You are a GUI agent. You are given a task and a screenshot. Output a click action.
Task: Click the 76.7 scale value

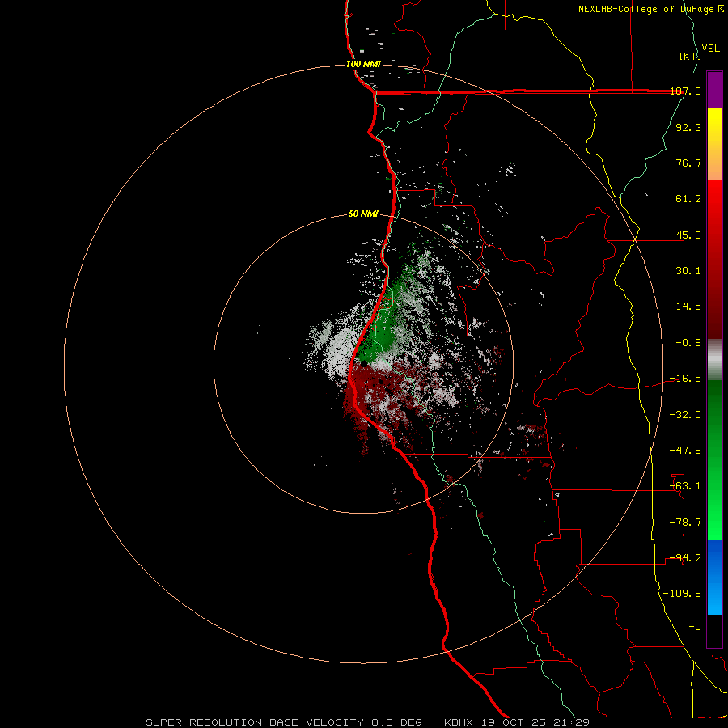click(x=688, y=163)
